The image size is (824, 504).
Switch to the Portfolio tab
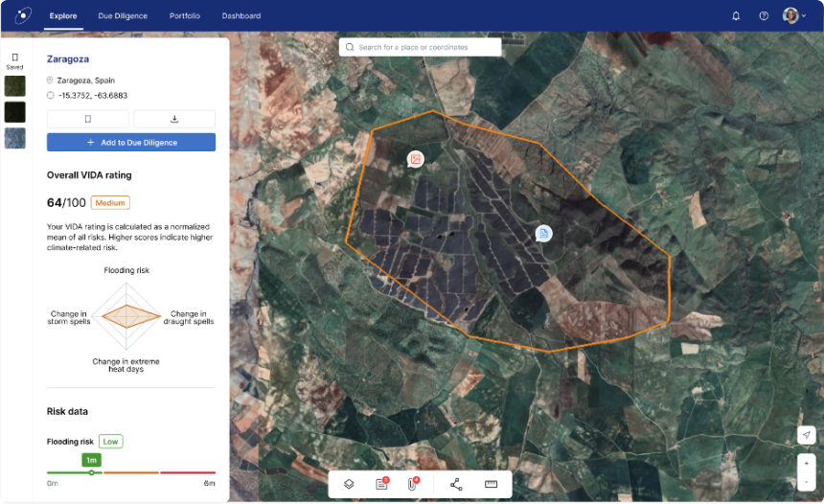(x=185, y=16)
